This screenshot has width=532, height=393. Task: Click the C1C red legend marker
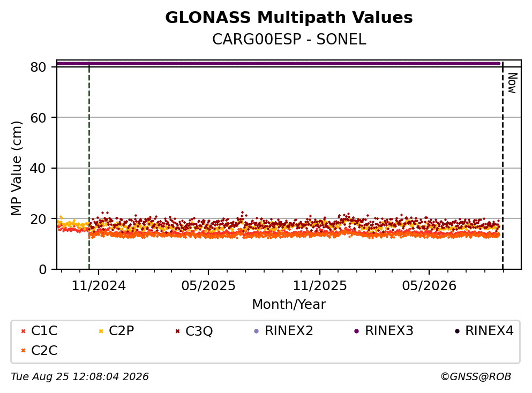[23, 331]
